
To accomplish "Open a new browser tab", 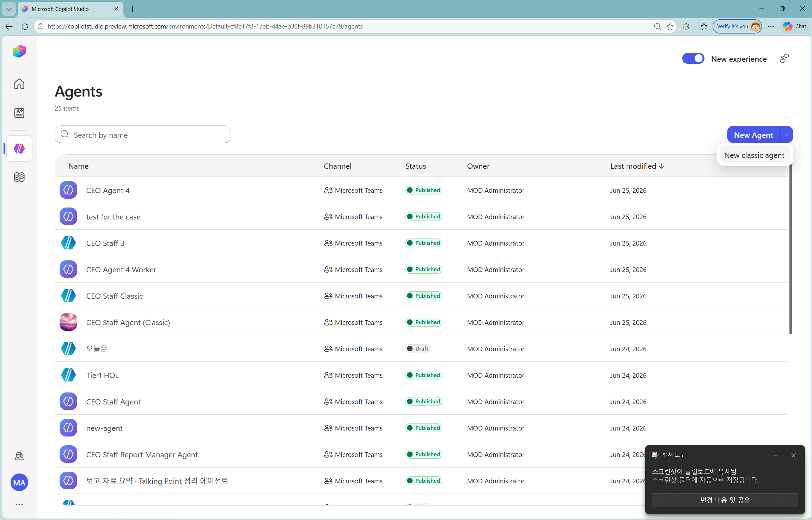I will click(x=132, y=9).
